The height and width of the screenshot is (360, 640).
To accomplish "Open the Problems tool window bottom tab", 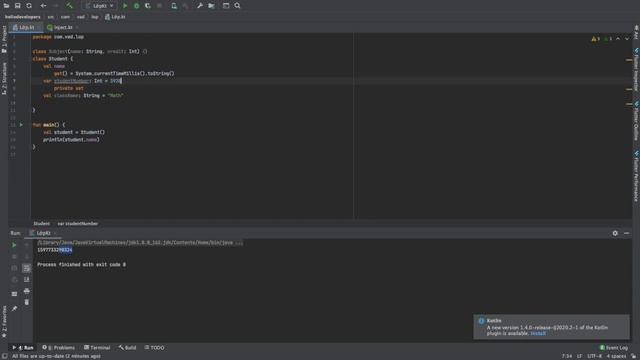I will 59,348.
